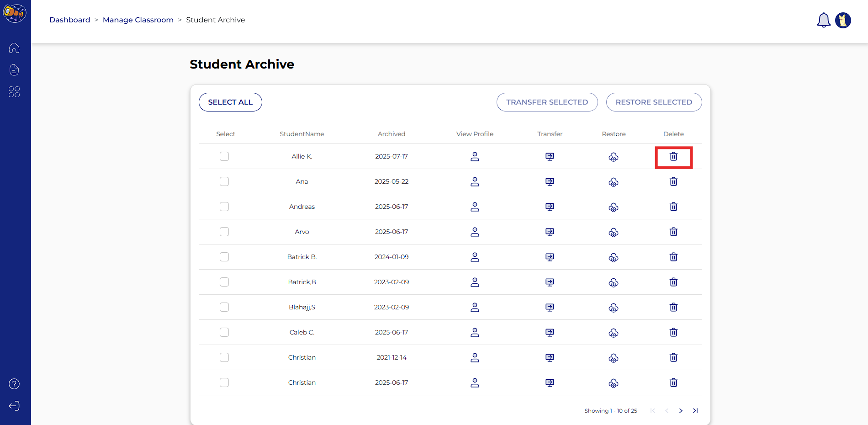Delete Christian archived 2021-12-14
This screenshot has height=425, width=868.
[x=673, y=358]
